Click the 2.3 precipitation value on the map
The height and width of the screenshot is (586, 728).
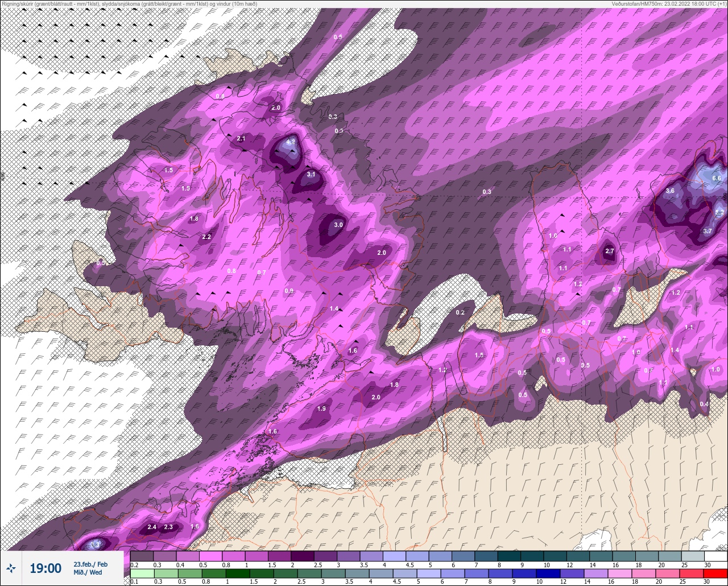[x=168, y=527]
